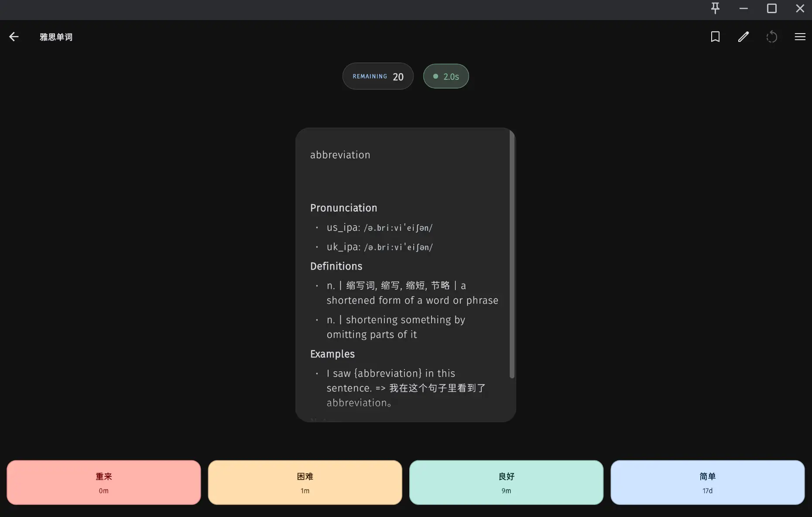
Task: Rate the card as 良好 (9m)
Action: [506, 483]
